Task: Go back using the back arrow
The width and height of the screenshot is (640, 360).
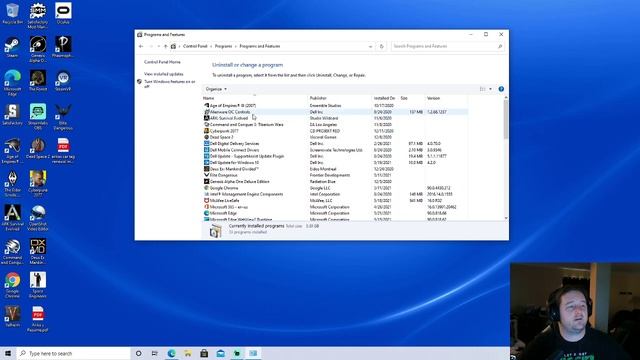Action: coord(141,47)
